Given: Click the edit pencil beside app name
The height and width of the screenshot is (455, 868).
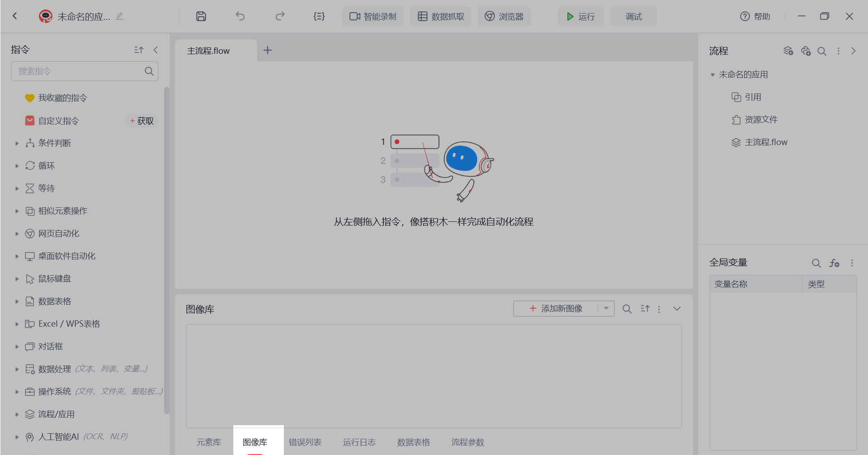Looking at the screenshot, I should pyautogui.click(x=119, y=16).
